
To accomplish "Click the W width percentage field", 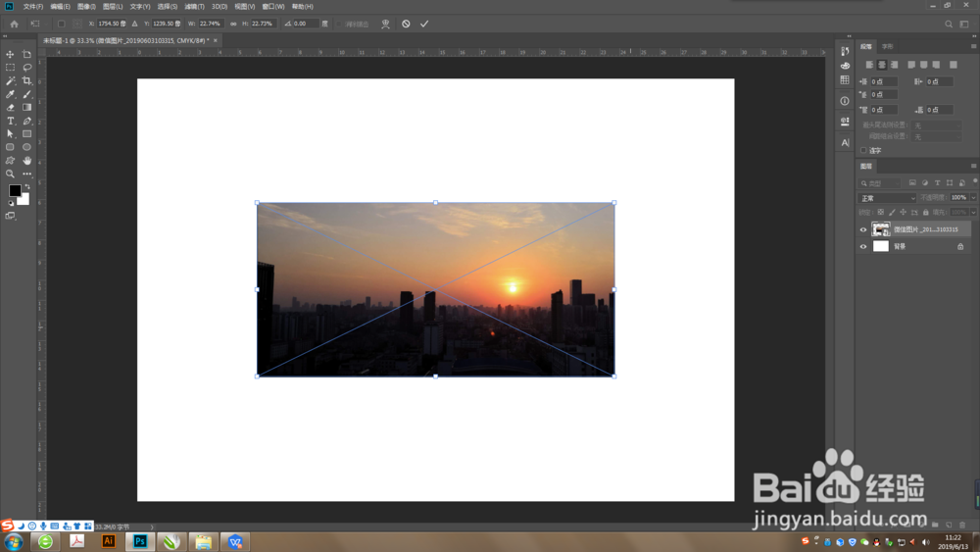I will 210,24.
